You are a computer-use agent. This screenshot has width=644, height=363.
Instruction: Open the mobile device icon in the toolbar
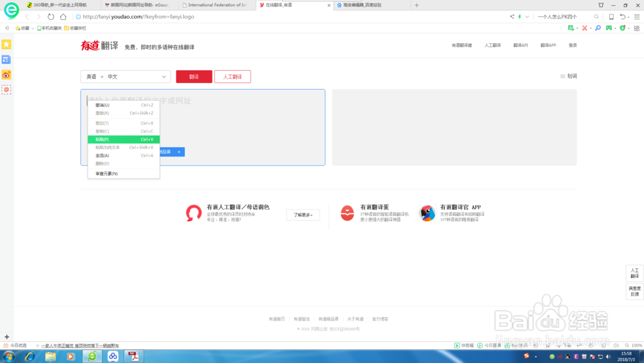tap(611, 17)
